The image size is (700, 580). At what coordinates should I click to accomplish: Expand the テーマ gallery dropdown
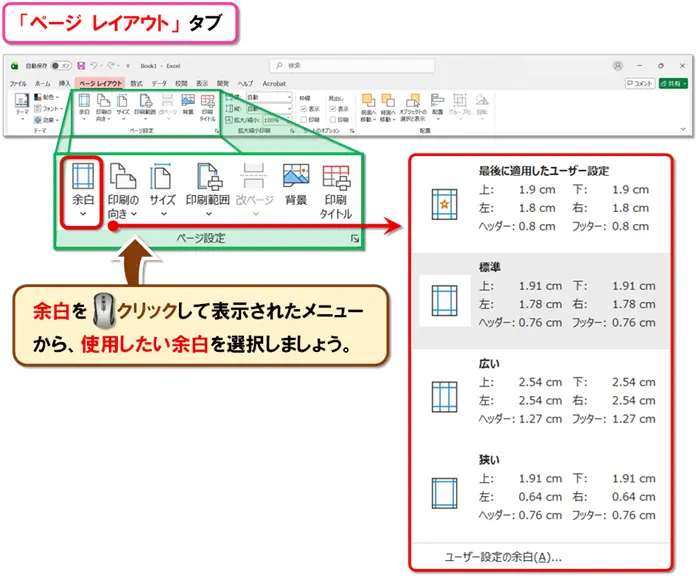pyautogui.click(x=22, y=107)
